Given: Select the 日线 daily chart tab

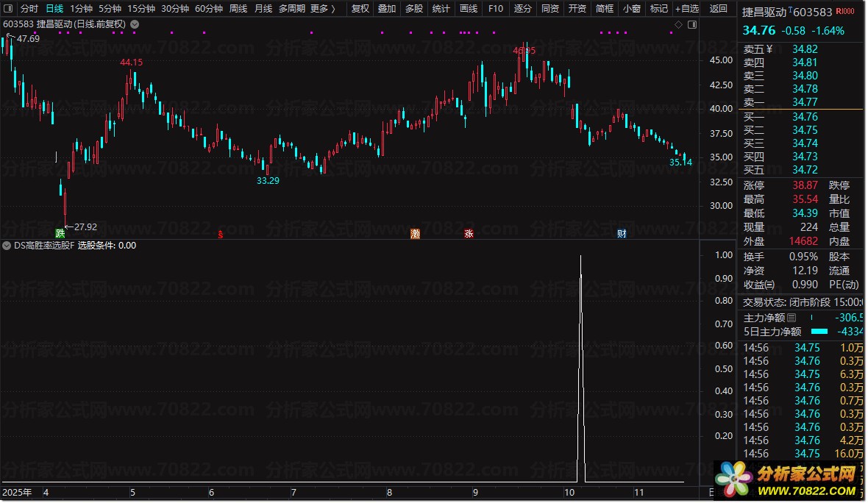Looking at the screenshot, I should point(54,8).
